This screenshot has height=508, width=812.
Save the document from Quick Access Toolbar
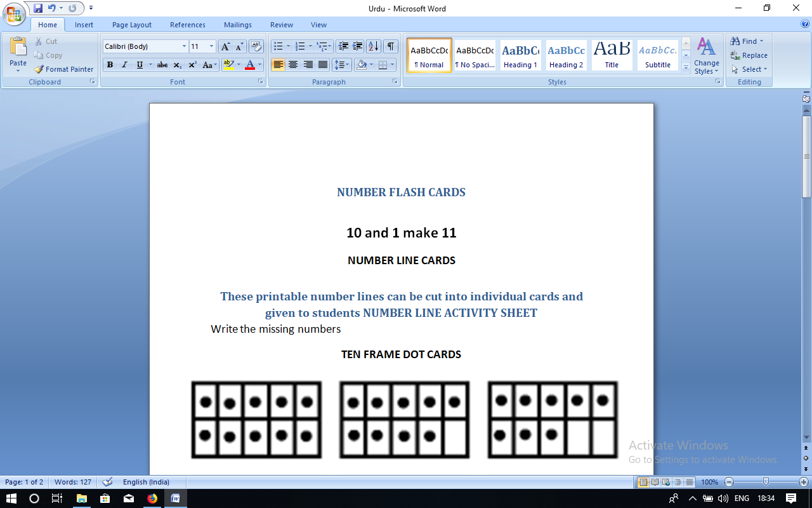pyautogui.click(x=38, y=8)
